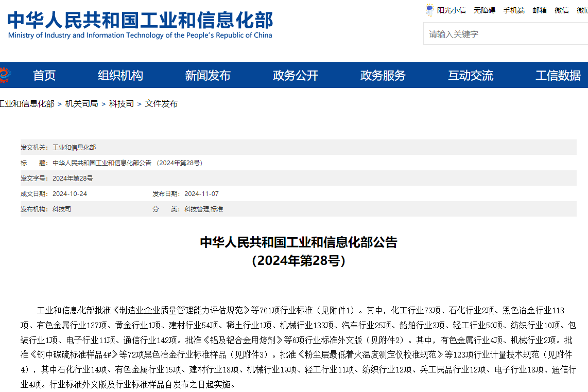Open 文件发布 breadcrumb link
Viewport: 588px width, 392px height.
coord(161,104)
